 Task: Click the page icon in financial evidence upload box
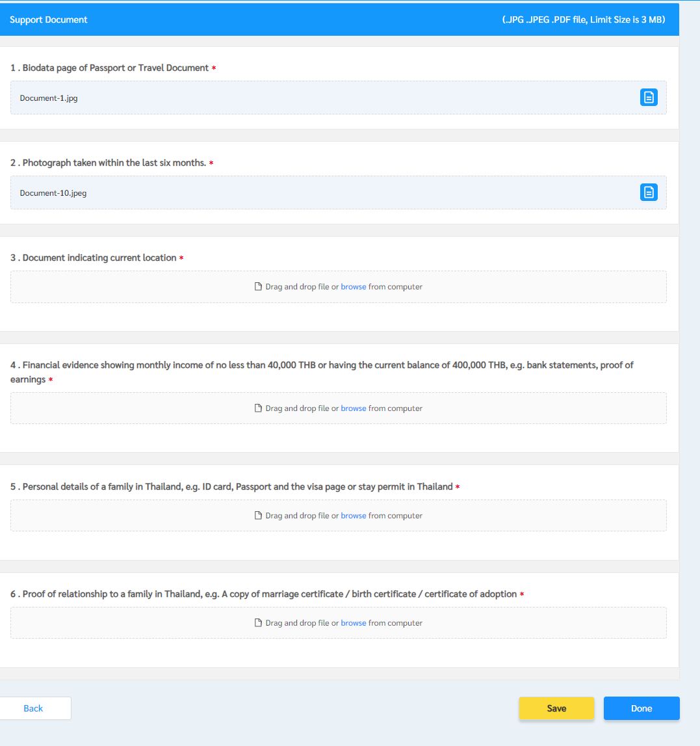tap(258, 408)
